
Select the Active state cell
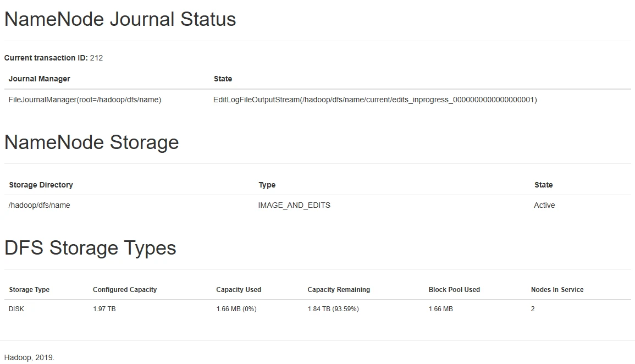pyautogui.click(x=544, y=205)
